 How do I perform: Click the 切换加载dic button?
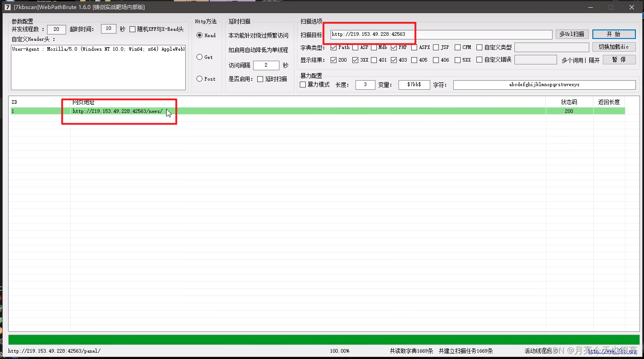614,47
